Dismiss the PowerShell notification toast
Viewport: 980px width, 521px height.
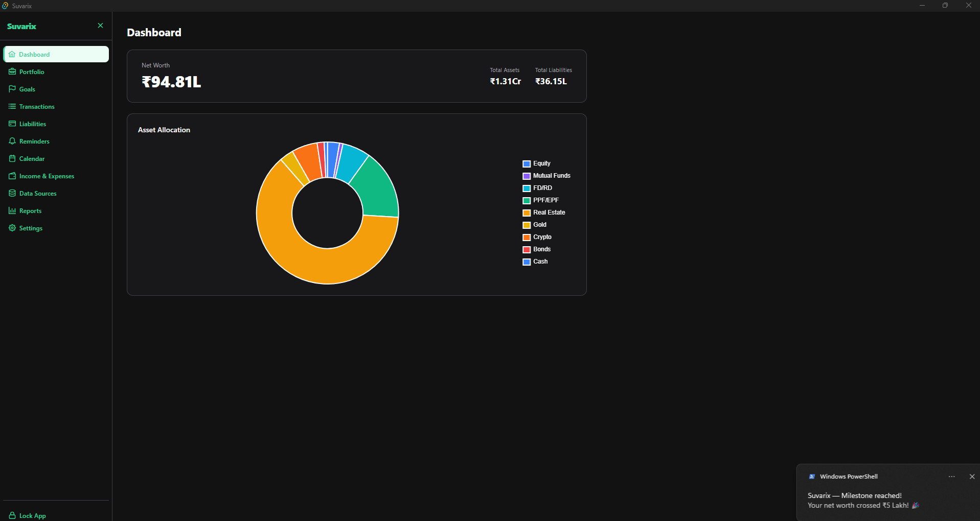tap(972, 477)
